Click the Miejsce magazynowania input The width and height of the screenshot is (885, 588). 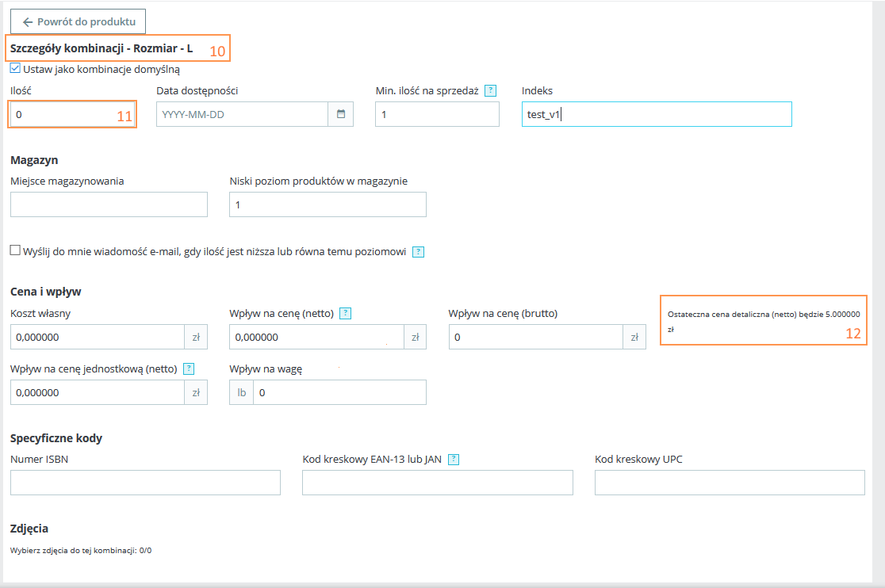pos(109,204)
